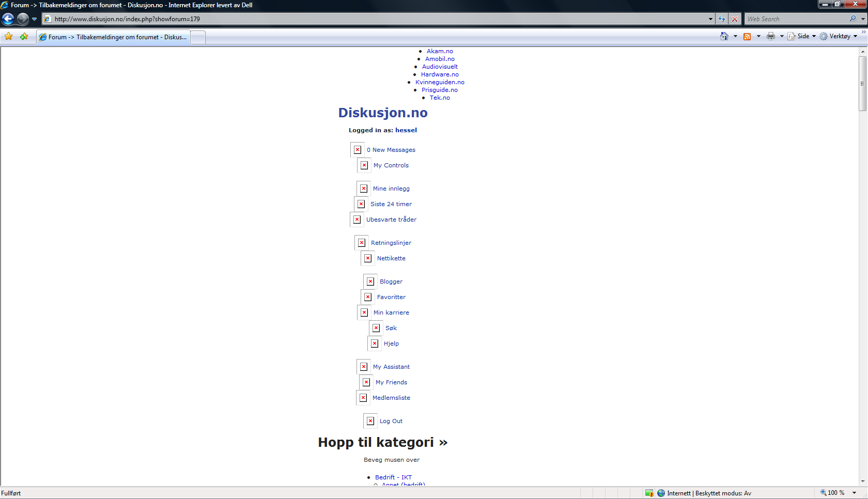
Task: Open the hessel user profile link
Action: tap(406, 130)
